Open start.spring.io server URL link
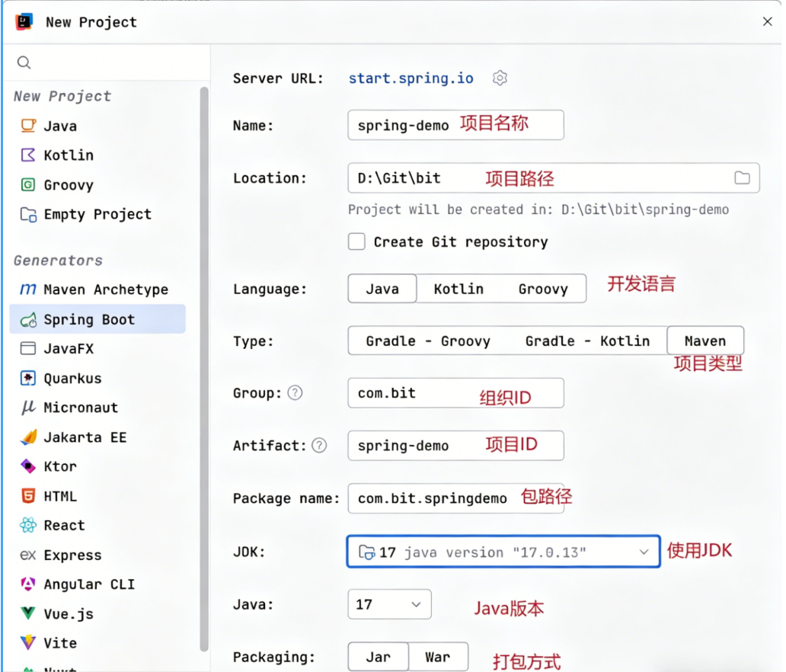This screenshot has height=672, width=786. click(x=411, y=78)
